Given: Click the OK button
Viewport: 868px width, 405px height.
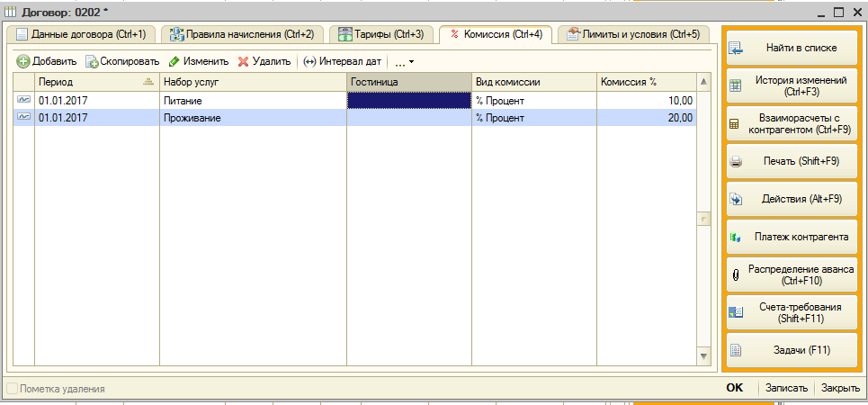Looking at the screenshot, I should (x=734, y=389).
